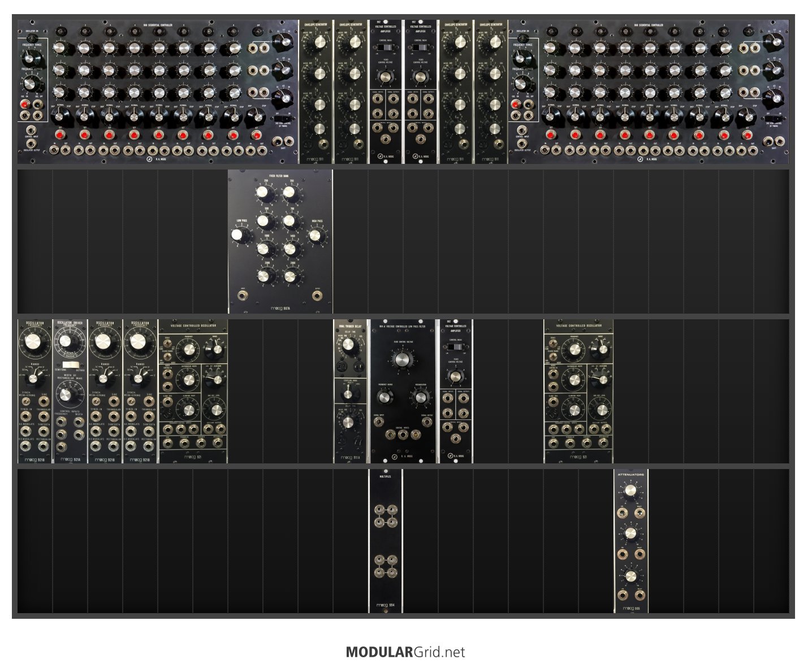Click Frequency Range knob on right 960 sequencer
The width and height of the screenshot is (812, 664).
(522, 58)
